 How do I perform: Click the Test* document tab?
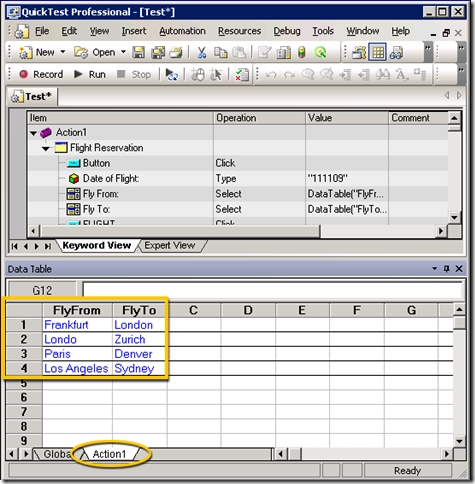[x=32, y=97]
